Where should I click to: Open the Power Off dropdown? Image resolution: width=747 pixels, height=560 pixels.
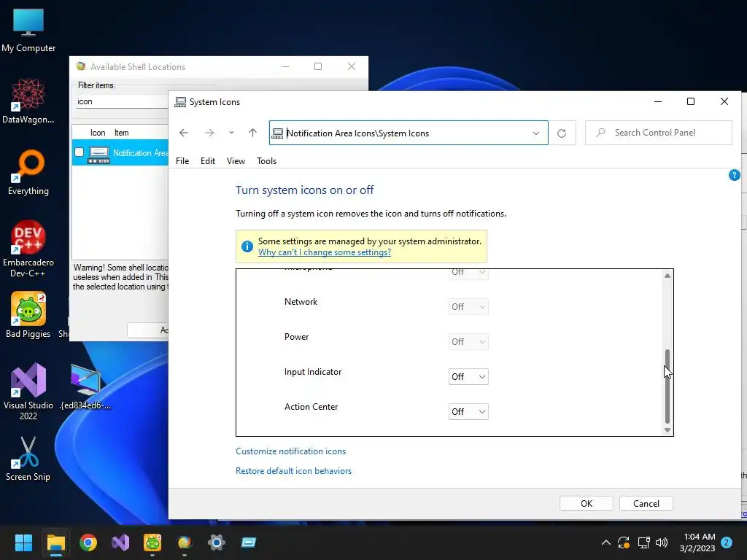[468, 342]
